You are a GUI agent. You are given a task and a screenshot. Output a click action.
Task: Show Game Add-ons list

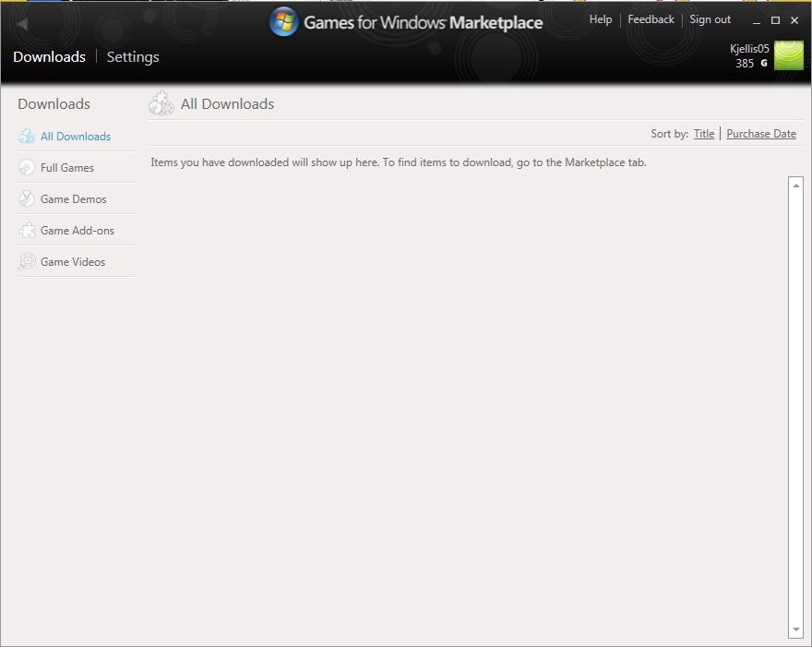tap(78, 231)
